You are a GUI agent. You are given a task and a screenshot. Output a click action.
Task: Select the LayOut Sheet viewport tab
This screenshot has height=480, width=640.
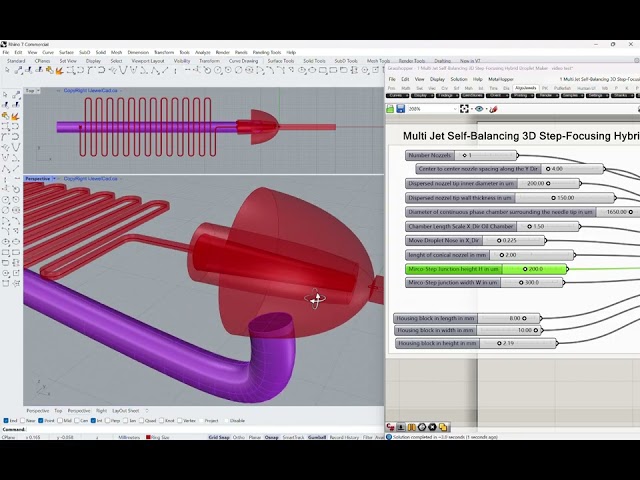click(x=126, y=411)
